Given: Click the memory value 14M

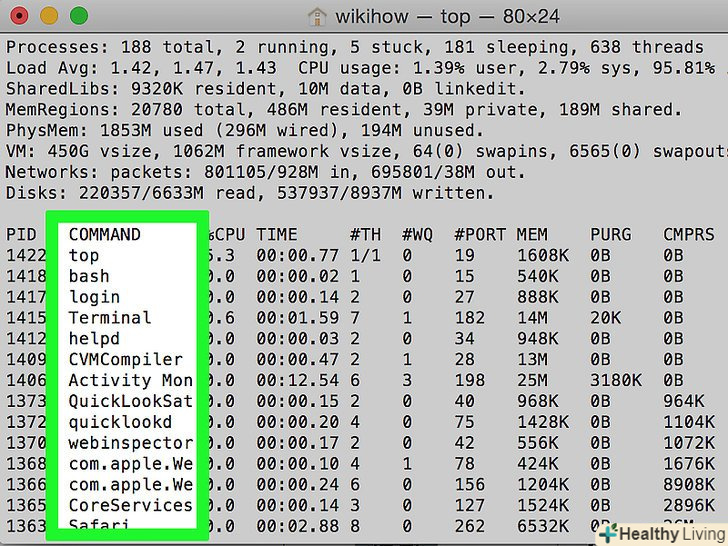Looking at the screenshot, I should click(532, 318).
